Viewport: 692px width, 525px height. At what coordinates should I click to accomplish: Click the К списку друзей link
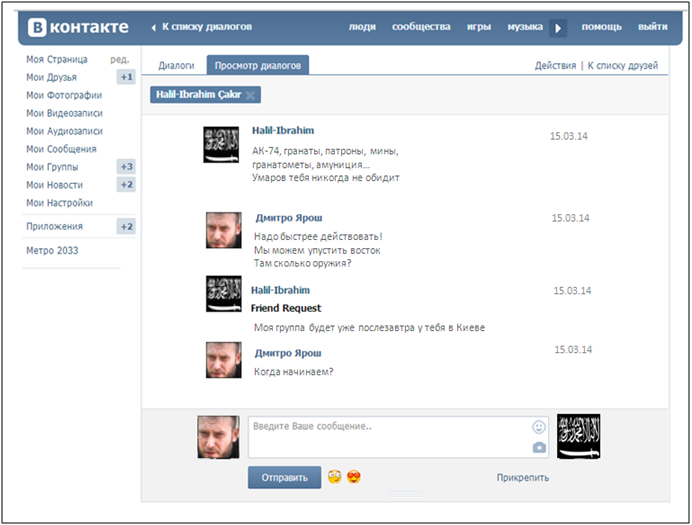pos(622,66)
